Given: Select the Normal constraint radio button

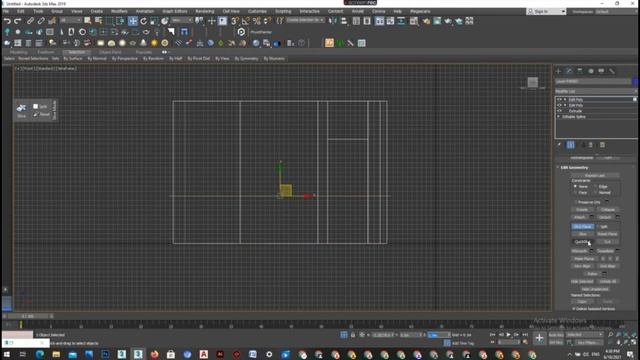Looking at the screenshot, I should pyautogui.click(x=596, y=192).
